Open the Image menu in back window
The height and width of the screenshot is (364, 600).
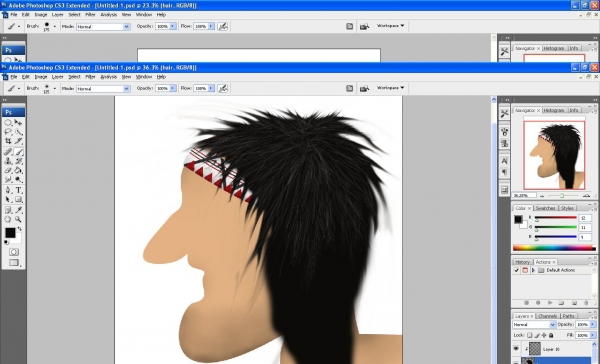(41, 15)
